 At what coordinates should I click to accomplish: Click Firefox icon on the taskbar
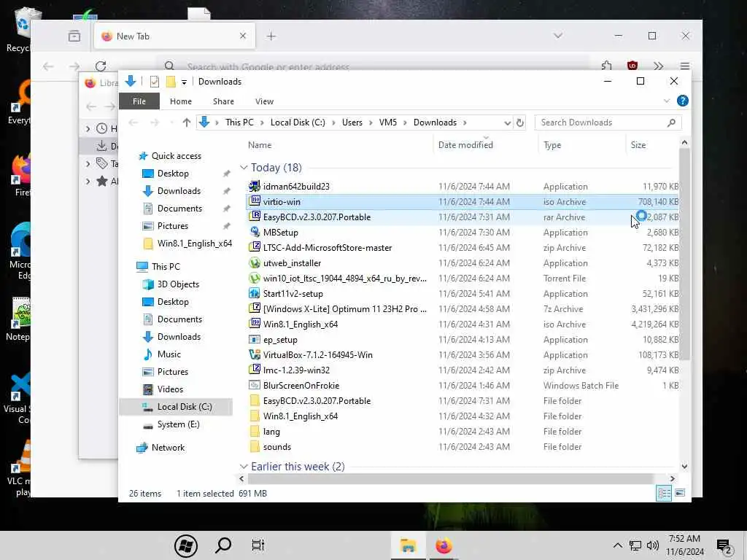click(x=444, y=545)
